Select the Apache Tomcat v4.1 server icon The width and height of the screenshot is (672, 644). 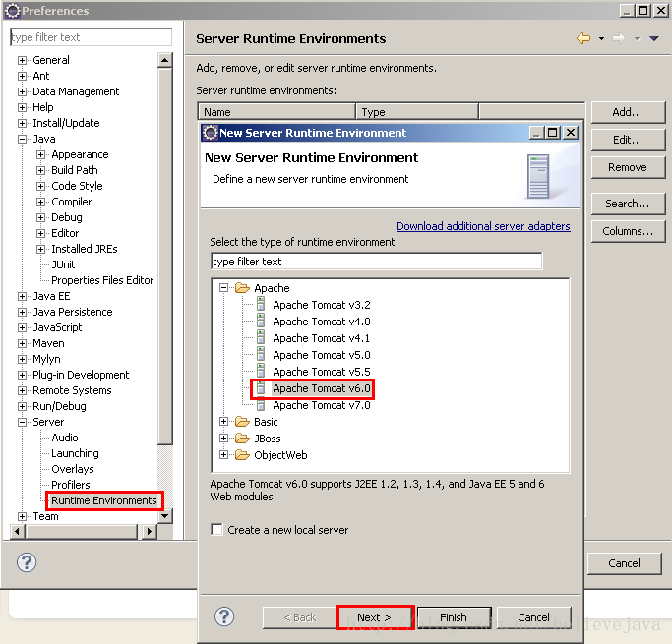pos(261,338)
